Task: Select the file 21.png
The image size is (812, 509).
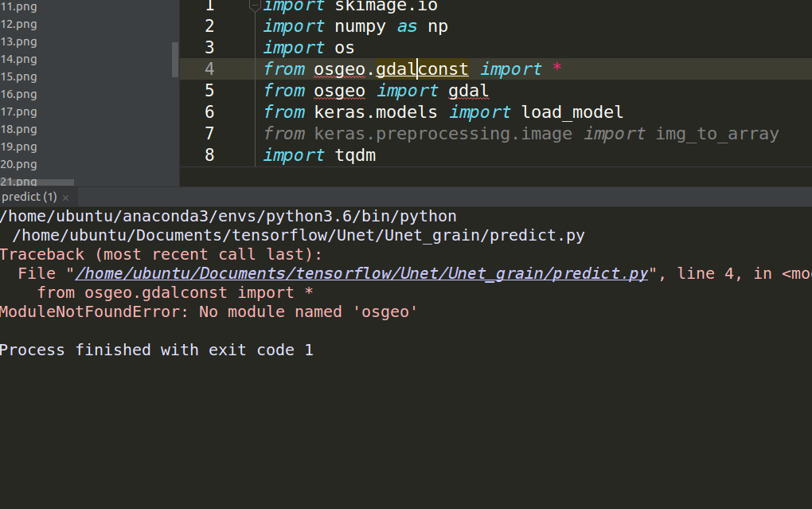Action: 20,182
